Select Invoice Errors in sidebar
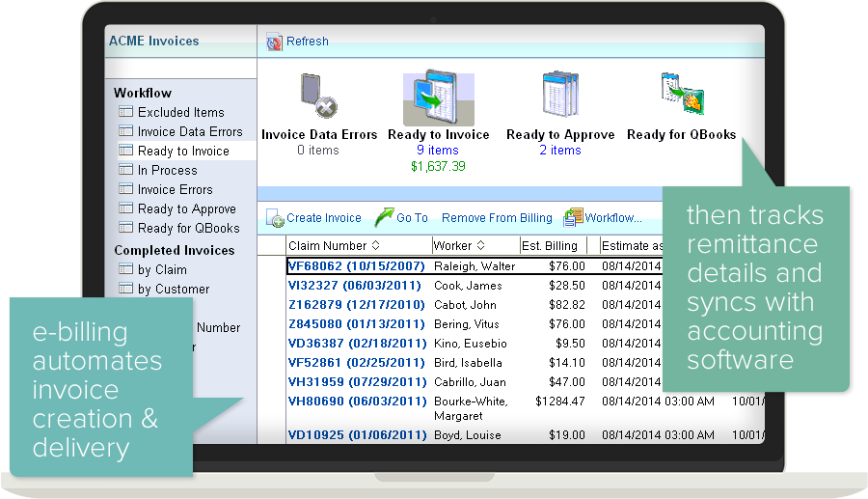Screen dimensions: 868x499 tap(175, 189)
